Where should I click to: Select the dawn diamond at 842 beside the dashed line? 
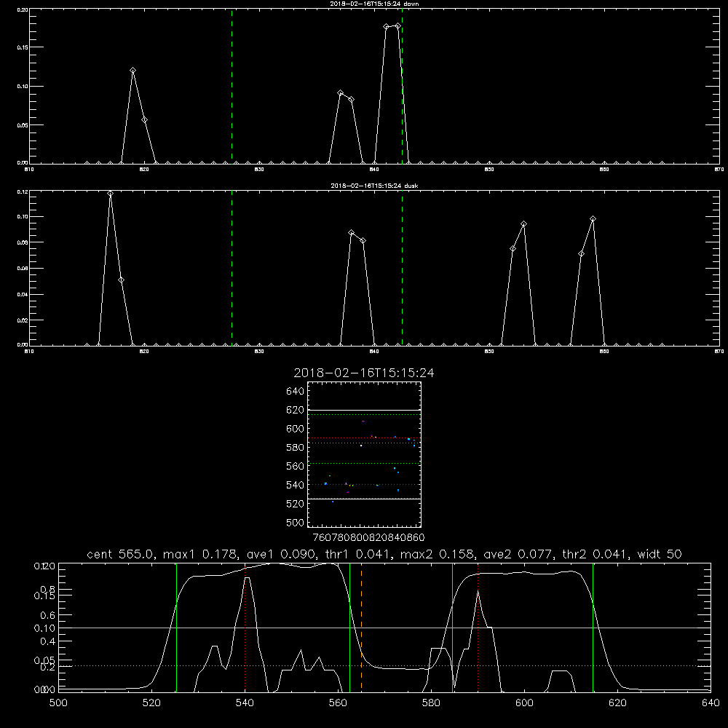coord(397,26)
